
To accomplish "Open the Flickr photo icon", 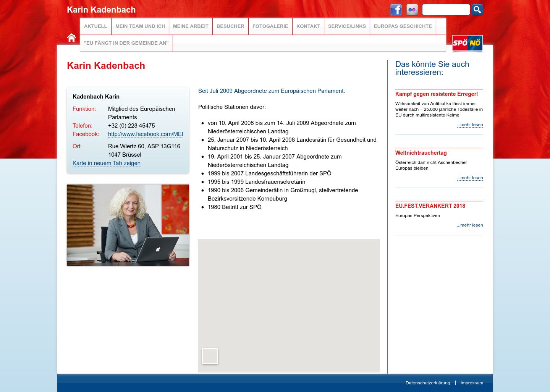I will tap(412, 10).
